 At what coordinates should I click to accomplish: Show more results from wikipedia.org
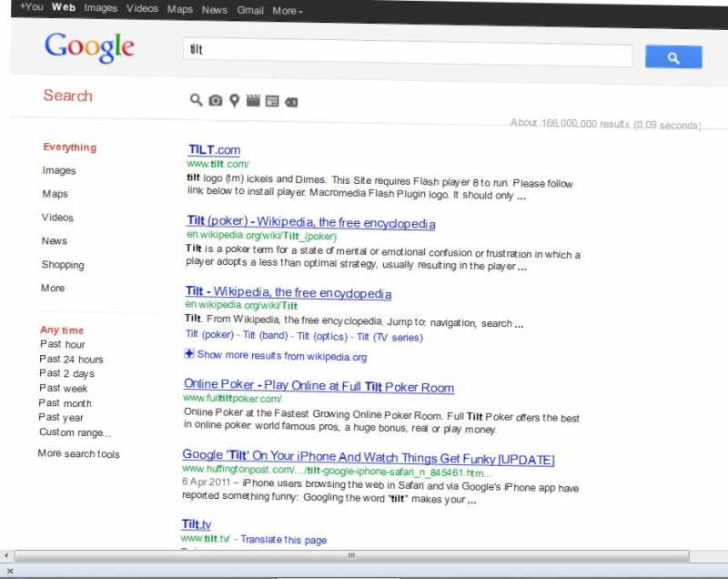tap(282, 356)
